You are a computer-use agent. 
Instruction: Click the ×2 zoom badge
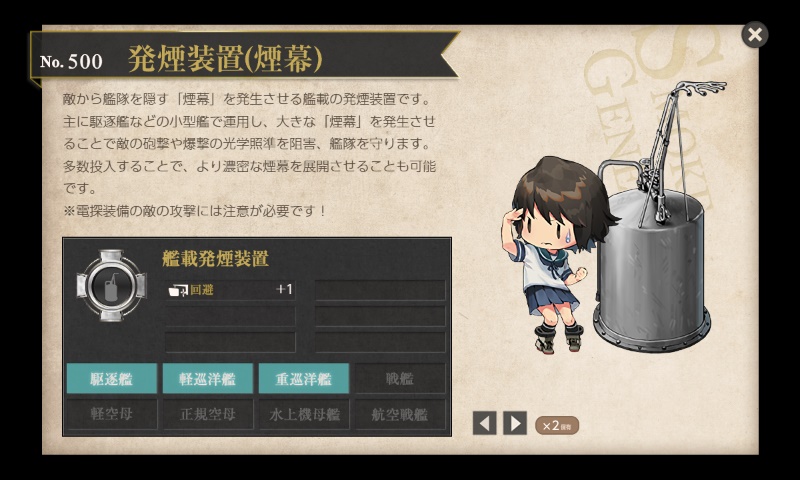[x=557, y=425]
